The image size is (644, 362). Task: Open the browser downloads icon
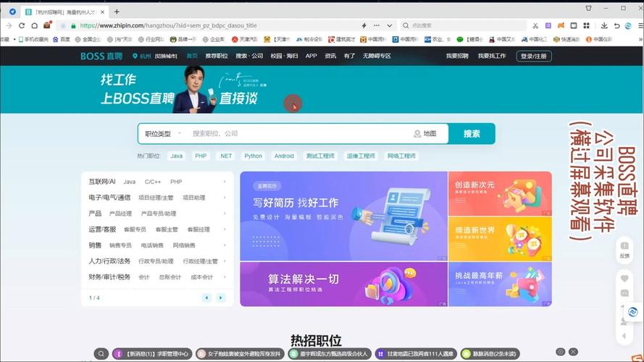click(604, 25)
